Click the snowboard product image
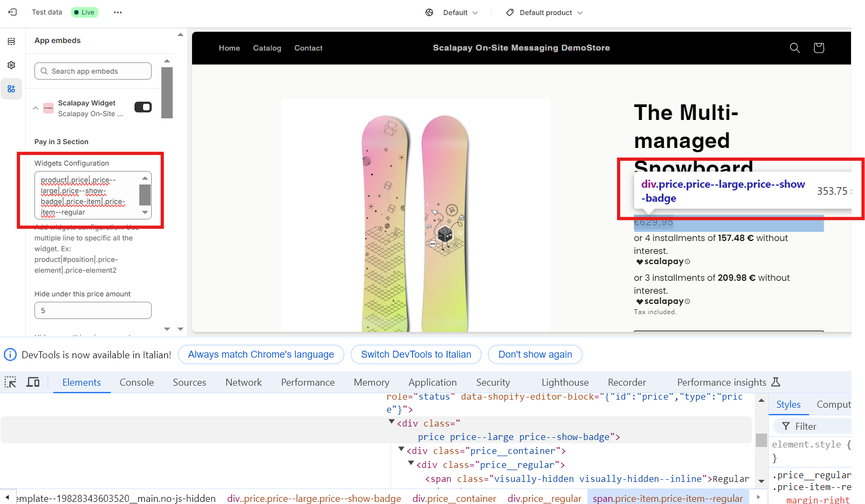 (415, 215)
